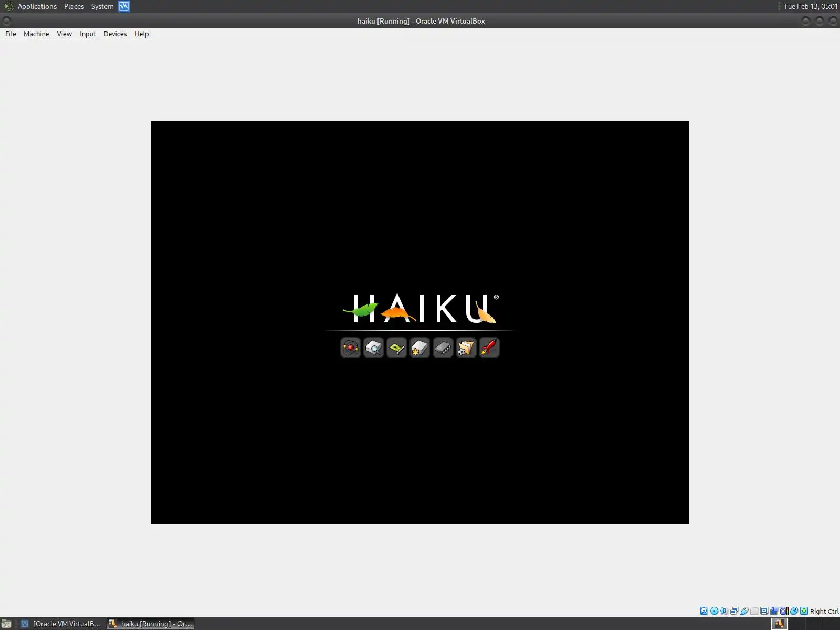840x630 pixels.
Task: Click the green expansion card boot icon
Action: (397, 348)
